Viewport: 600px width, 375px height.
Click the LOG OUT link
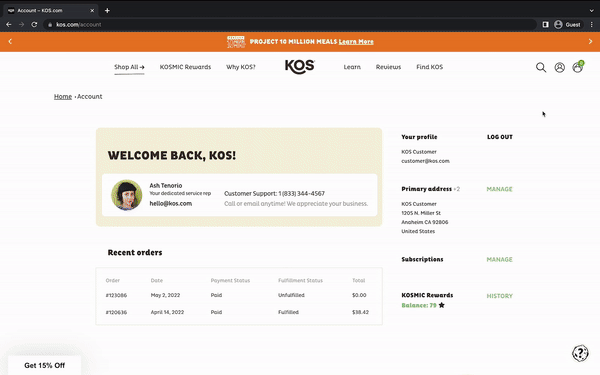coord(500,137)
